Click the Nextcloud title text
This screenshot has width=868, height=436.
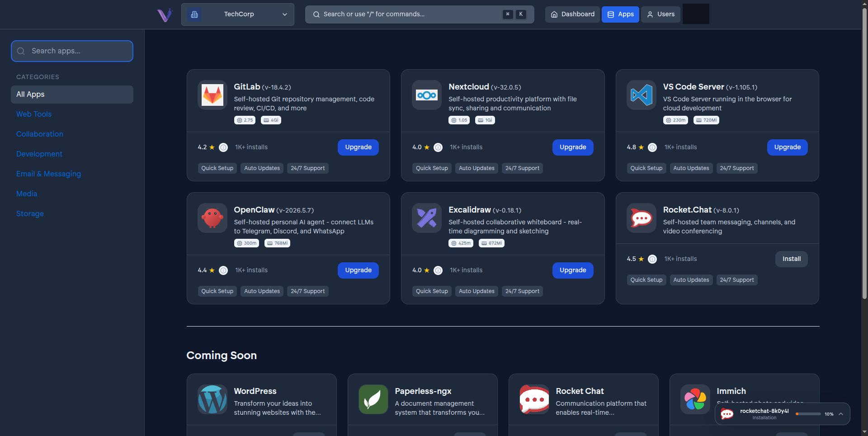pos(469,87)
